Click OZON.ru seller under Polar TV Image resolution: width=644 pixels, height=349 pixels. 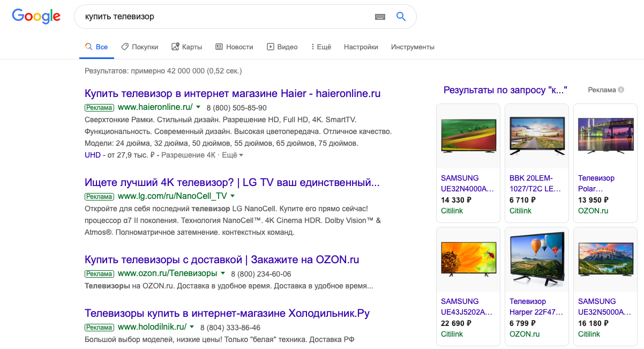pyautogui.click(x=593, y=211)
